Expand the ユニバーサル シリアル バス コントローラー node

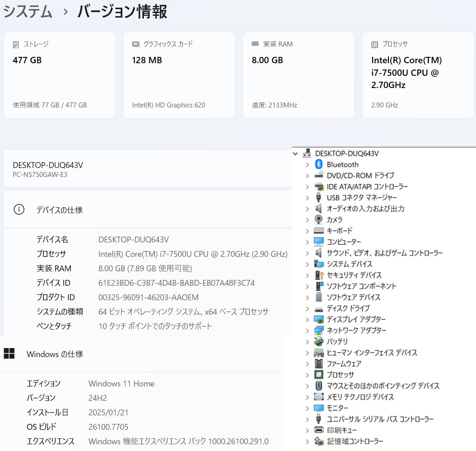[x=307, y=419]
